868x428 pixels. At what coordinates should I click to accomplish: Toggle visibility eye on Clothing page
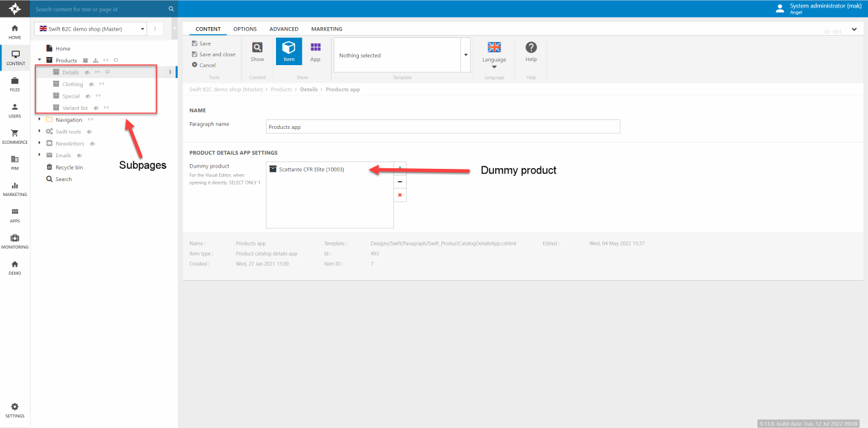coord(92,85)
